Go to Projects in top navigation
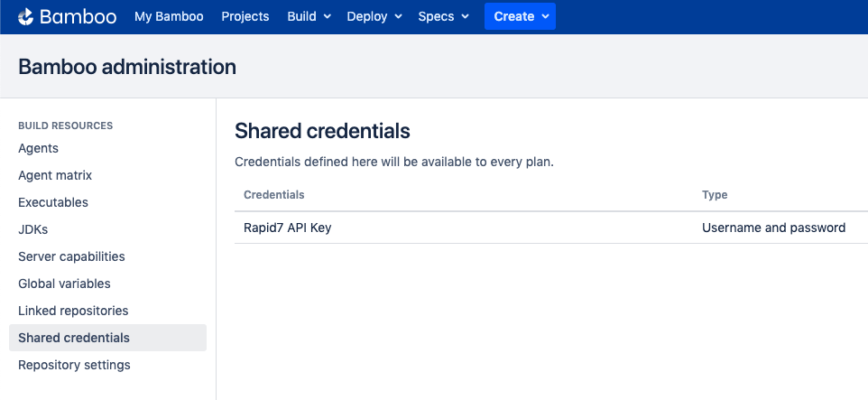The height and width of the screenshot is (400, 868). point(245,16)
